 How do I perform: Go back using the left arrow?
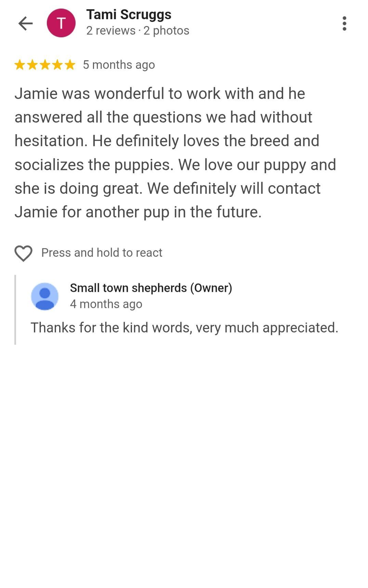coord(25,24)
